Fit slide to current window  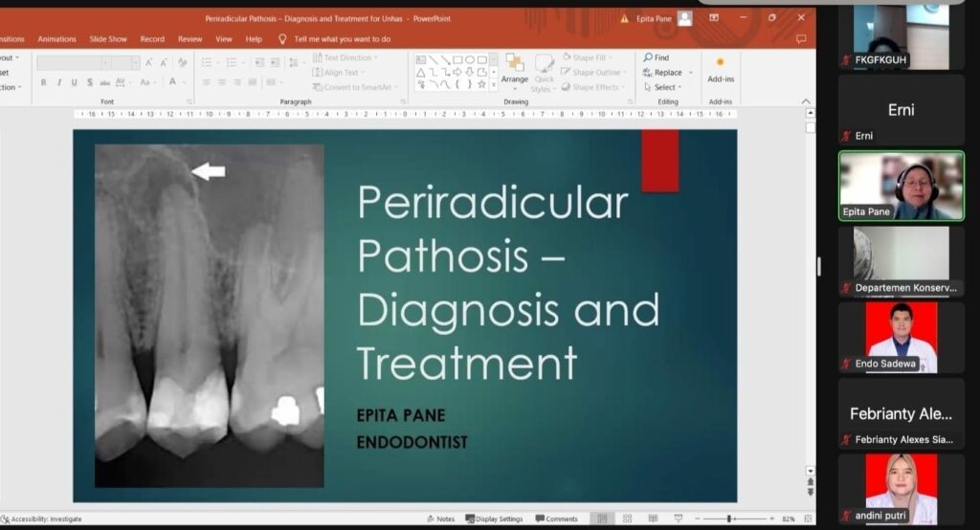coord(808,519)
